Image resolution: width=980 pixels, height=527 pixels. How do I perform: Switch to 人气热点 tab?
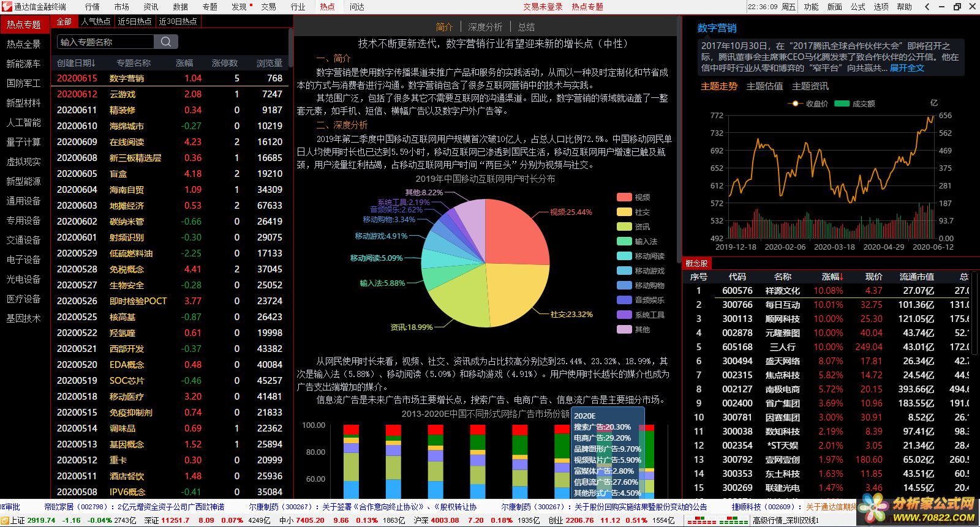96,21
